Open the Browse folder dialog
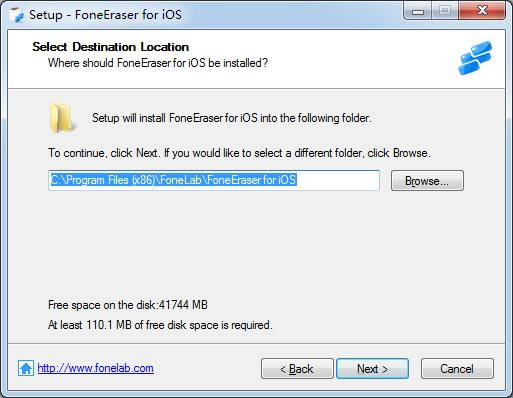 (427, 181)
